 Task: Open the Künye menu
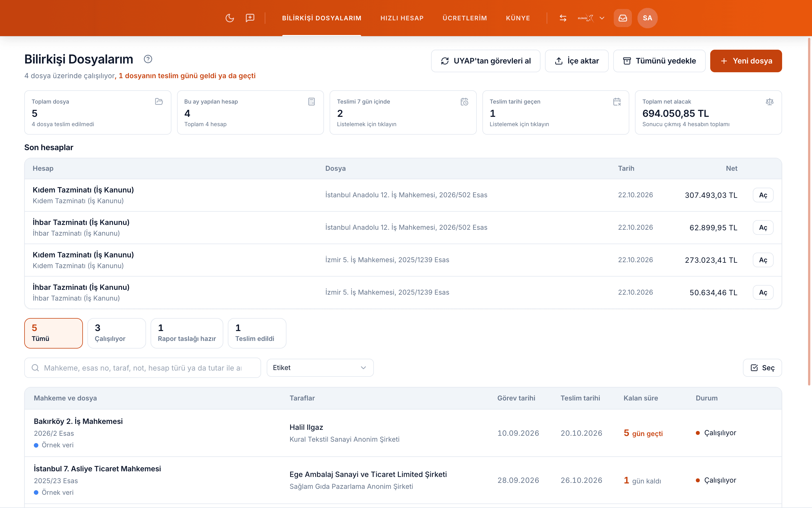tap(518, 18)
